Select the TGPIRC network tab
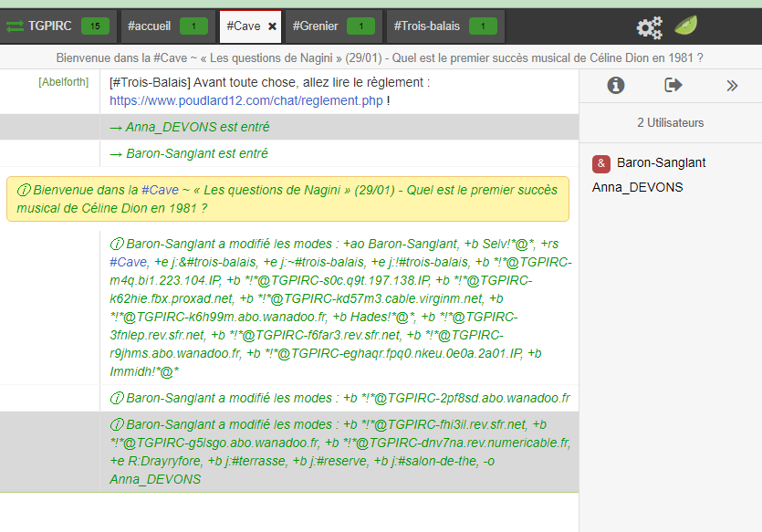Image resolution: width=762 pixels, height=532 pixels. coord(58,26)
